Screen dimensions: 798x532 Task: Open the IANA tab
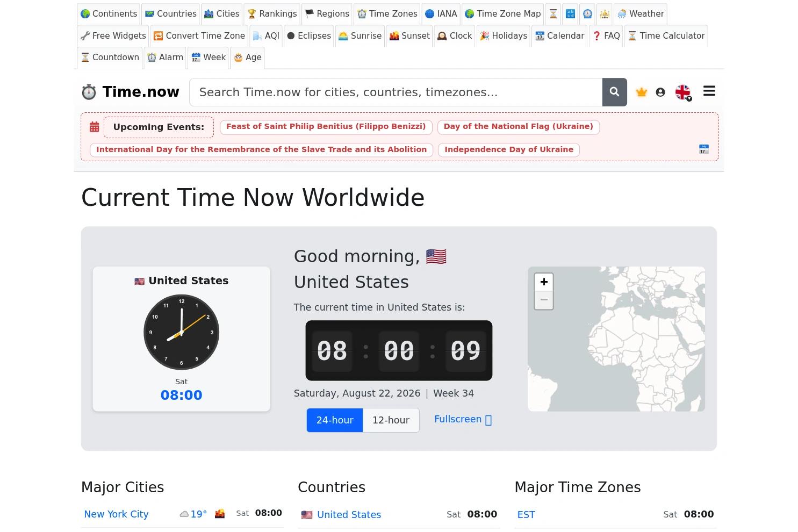(441, 14)
